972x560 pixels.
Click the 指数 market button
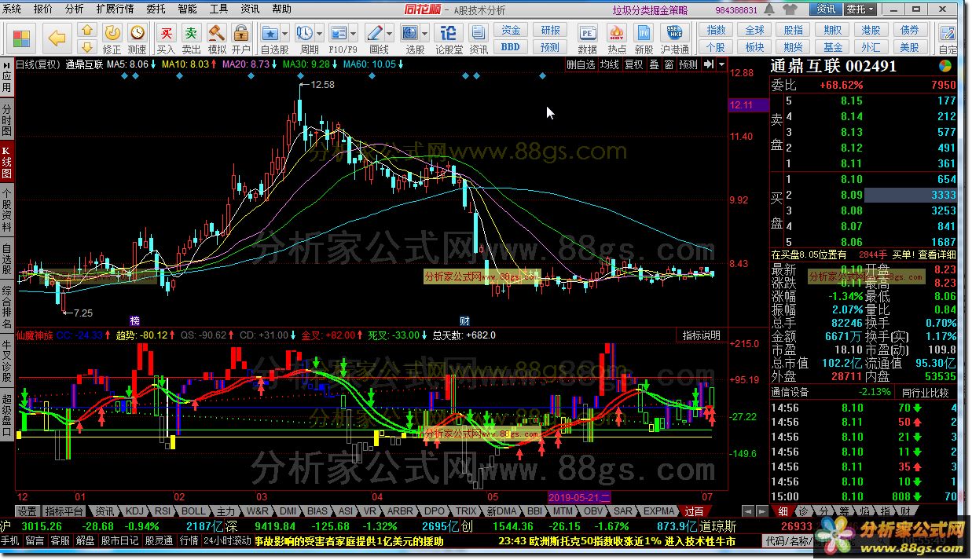(x=716, y=30)
